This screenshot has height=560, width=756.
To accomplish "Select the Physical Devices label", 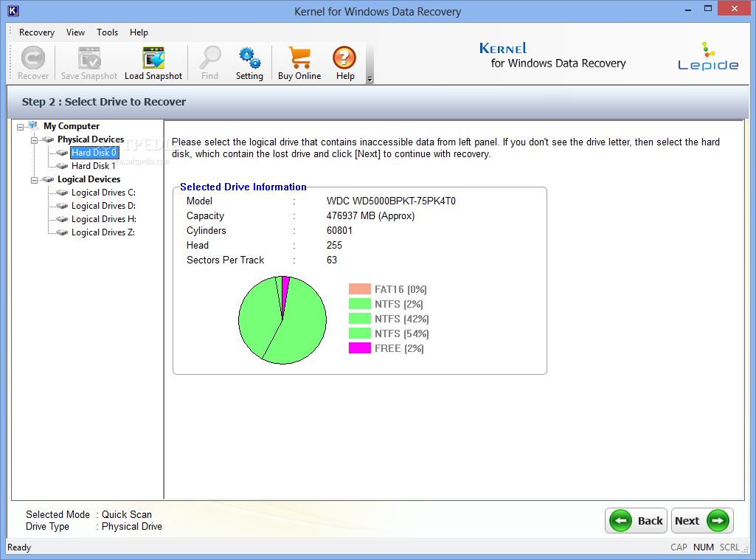I will click(91, 139).
